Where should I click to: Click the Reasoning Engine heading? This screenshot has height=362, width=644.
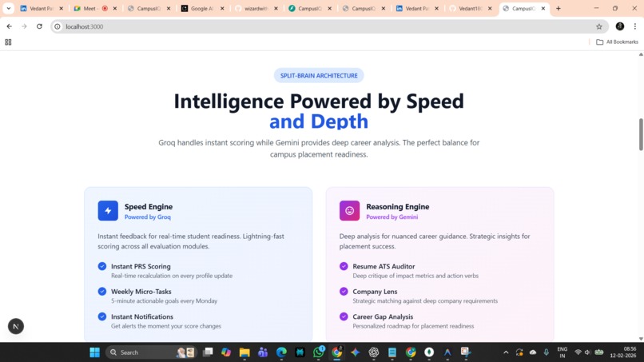(398, 207)
